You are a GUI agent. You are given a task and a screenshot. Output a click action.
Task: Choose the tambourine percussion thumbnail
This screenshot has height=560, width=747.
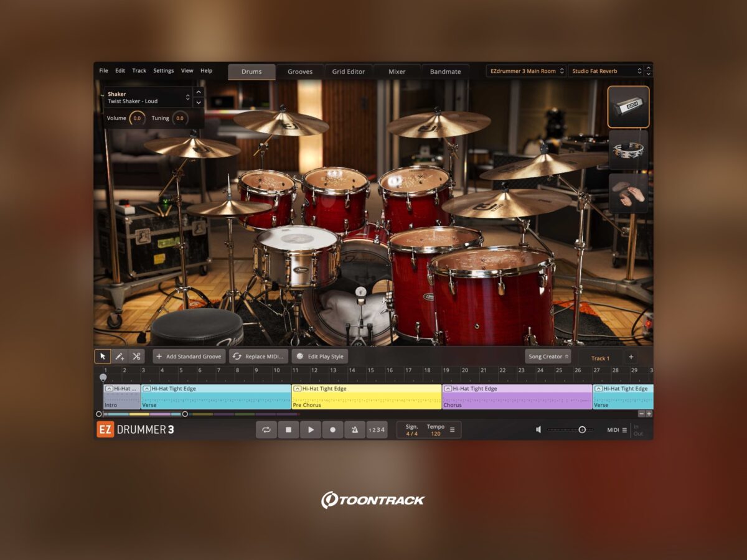click(628, 150)
